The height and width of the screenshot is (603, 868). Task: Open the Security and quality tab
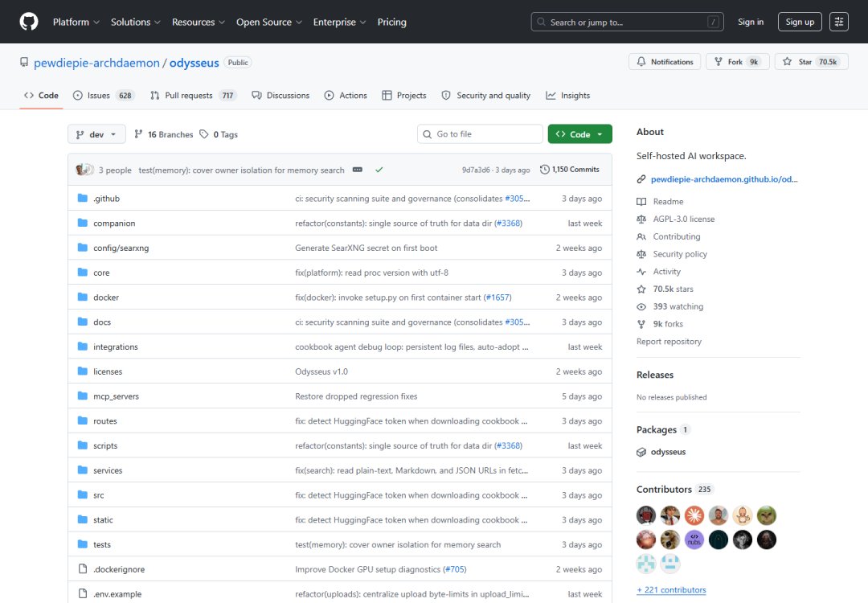[x=486, y=95]
